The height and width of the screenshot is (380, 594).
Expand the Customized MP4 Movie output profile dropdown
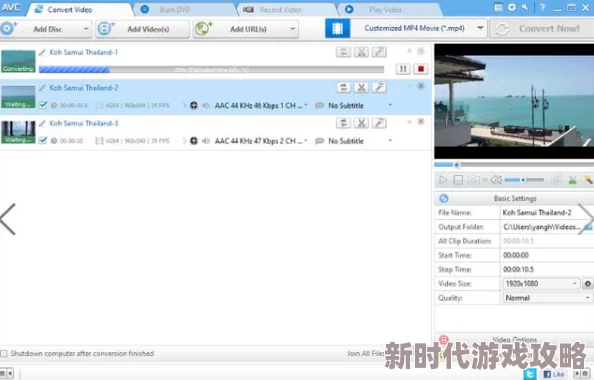click(x=480, y=28)
